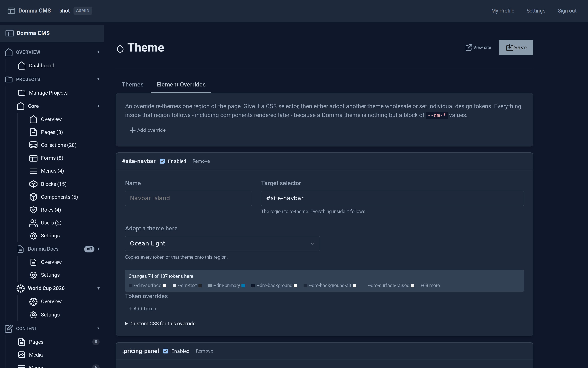Open Overview icon under Core
The width and height of the screenshot is (588, 368).
click(33, 119)
